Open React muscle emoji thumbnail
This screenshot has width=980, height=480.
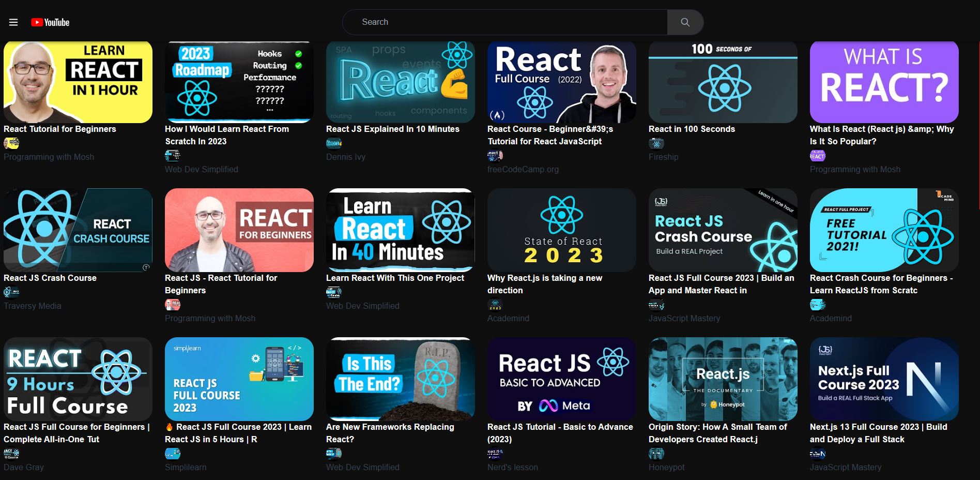(x=401, y=82)
